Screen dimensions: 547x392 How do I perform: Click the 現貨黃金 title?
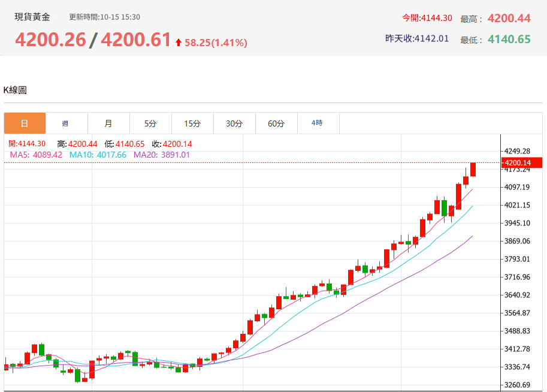click(x=32, y=17)
